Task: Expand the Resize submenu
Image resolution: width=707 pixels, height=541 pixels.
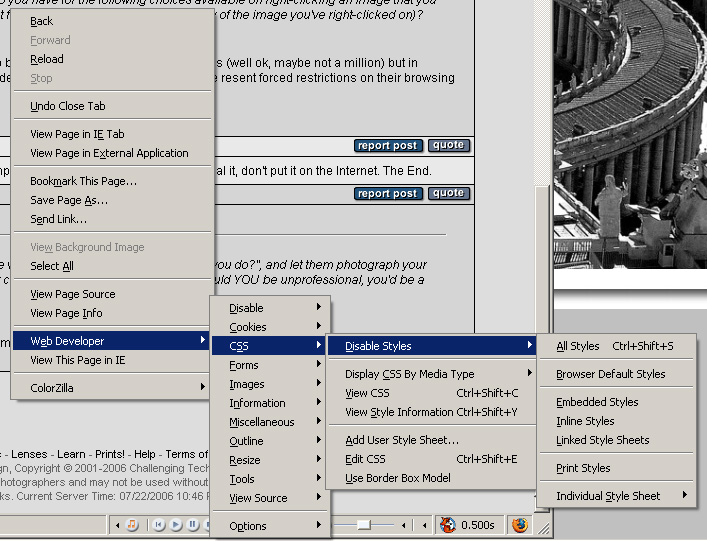Action: 270,460
